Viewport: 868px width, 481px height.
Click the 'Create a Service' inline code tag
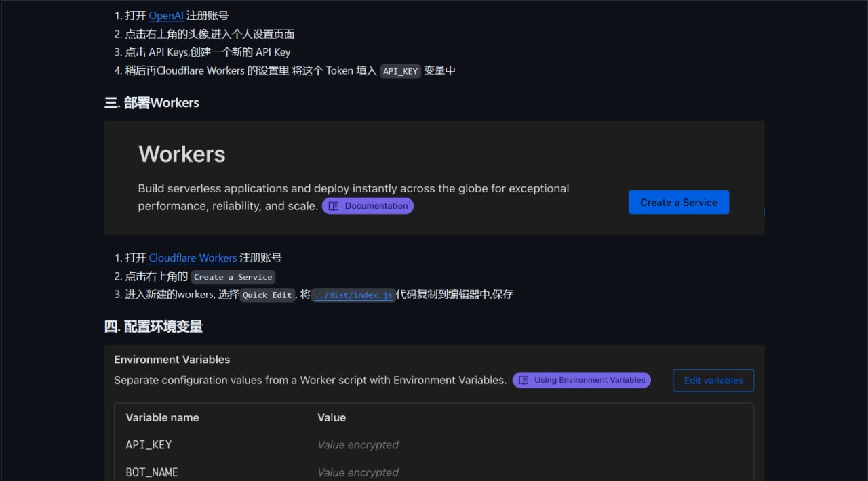(233, 277)
